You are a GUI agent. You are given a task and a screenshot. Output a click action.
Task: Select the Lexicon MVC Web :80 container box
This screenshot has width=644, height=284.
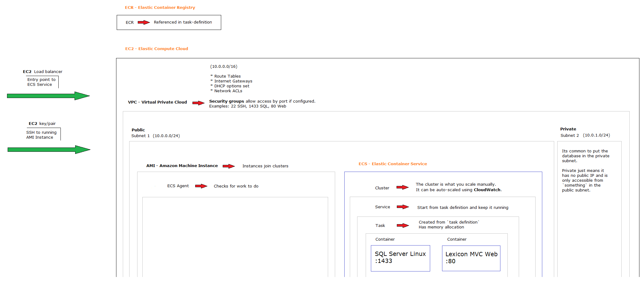tap(471, 258)
